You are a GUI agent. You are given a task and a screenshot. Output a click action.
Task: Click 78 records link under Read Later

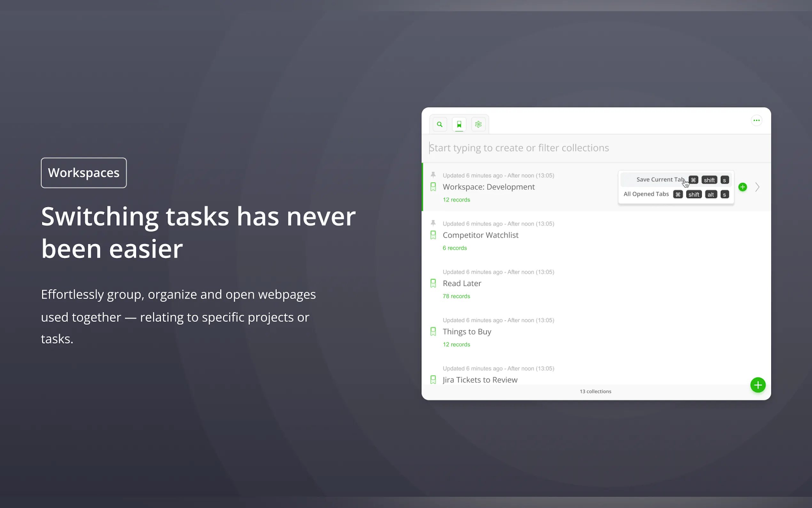point(456,296)
